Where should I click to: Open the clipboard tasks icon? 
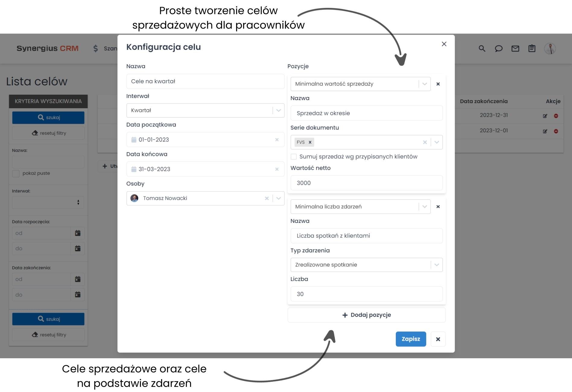pos(532,49)
